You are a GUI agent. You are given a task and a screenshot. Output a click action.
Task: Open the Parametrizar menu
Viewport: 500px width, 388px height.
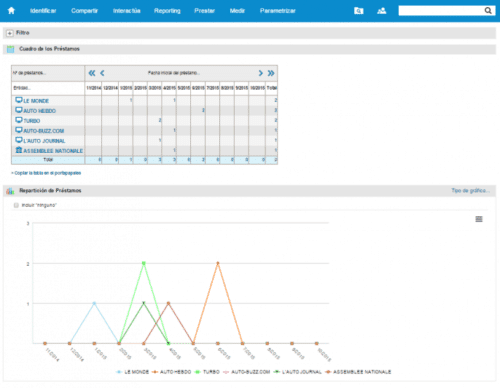click(x=278, y=11)
